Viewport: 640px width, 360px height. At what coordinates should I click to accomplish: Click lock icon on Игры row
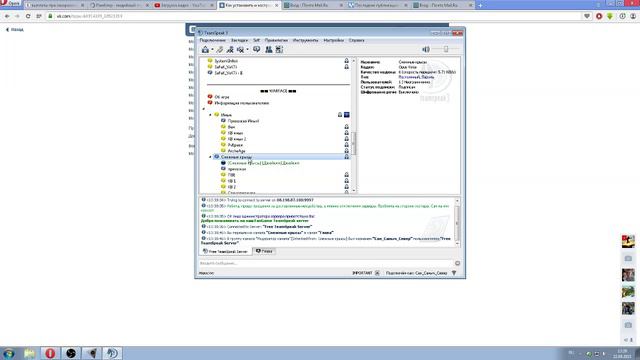pos(340,115)
